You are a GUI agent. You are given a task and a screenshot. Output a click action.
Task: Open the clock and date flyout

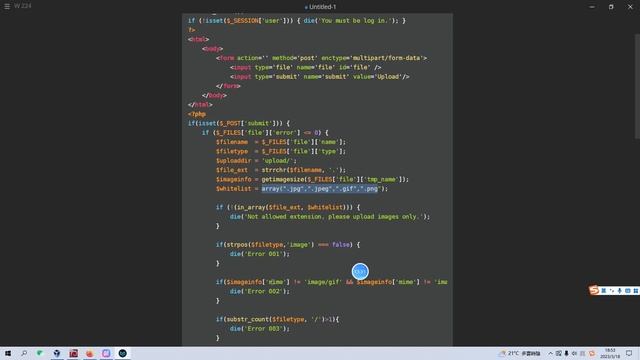611,353
